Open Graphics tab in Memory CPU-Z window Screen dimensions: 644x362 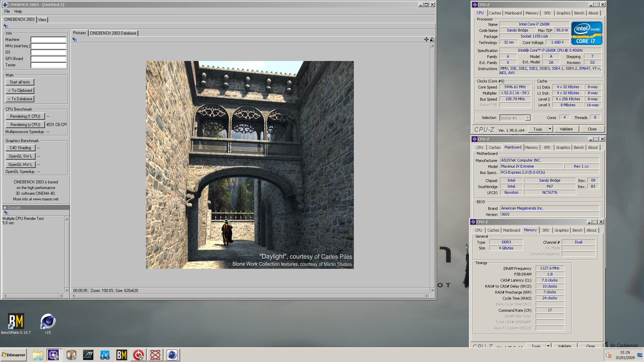561,230
